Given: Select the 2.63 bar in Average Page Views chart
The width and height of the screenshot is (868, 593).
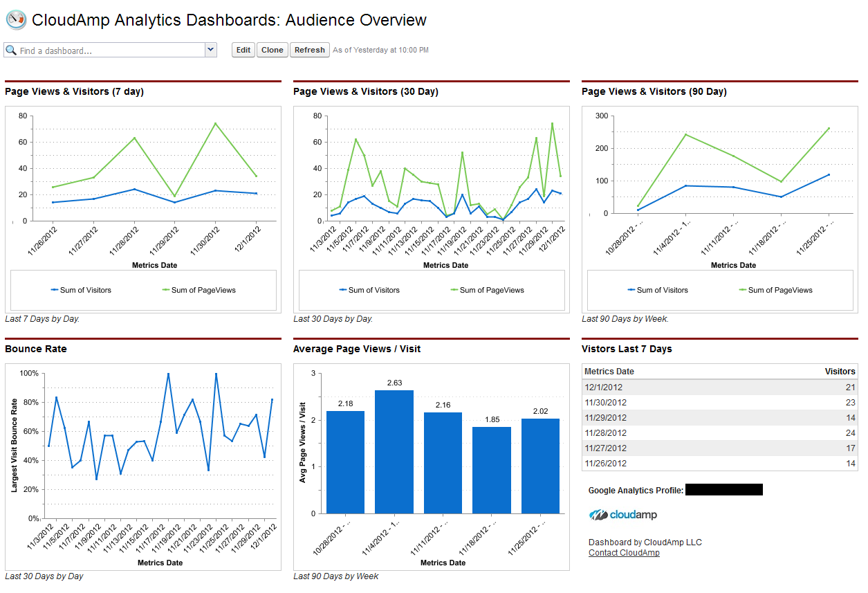Looking at the screenshot, I should click(x=394, y=452).
